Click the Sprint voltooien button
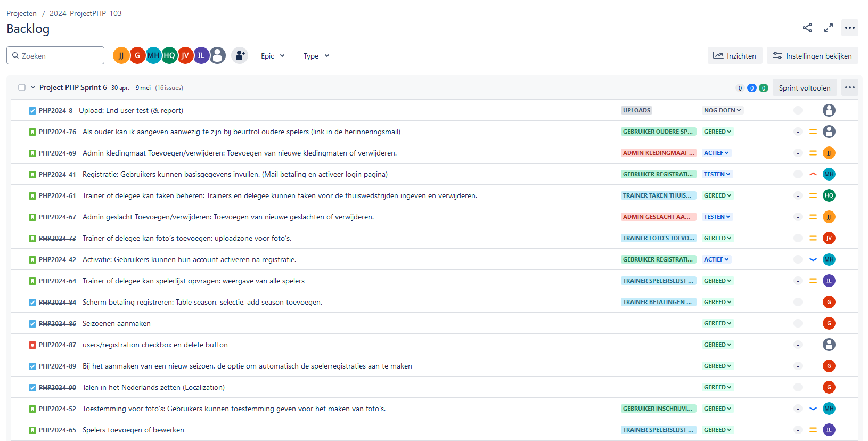This screenshot has height=441, width=868. [804, 88]
